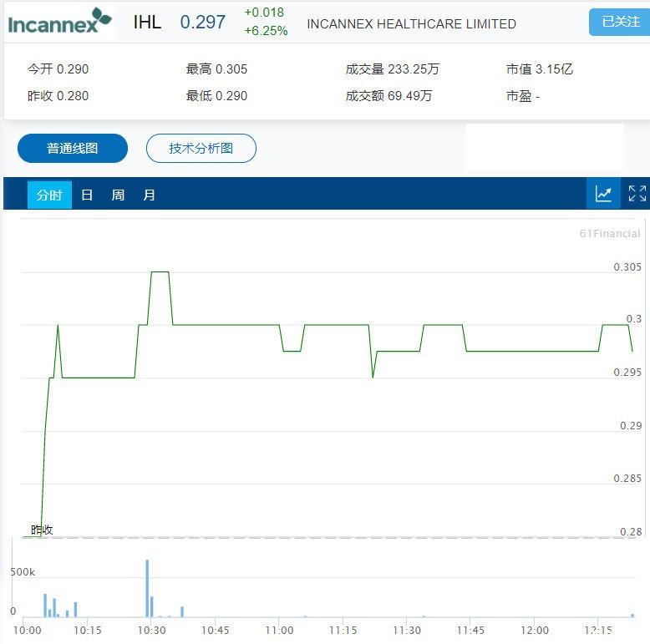
Task: Click the 市值 3.15亿 market cap
Action: pos(540,69)
